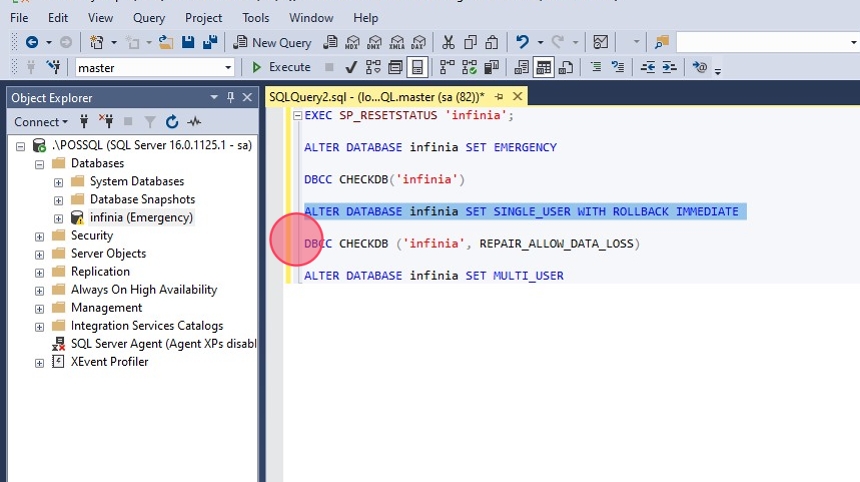Toggle Include Actual Execution Plan

[447, 67]
